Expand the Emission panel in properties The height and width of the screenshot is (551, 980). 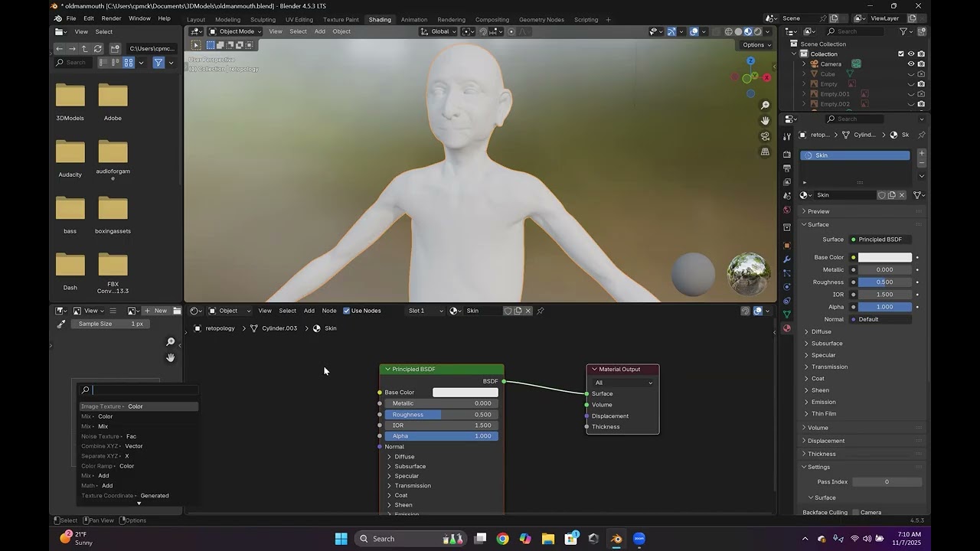coord(824,402)
